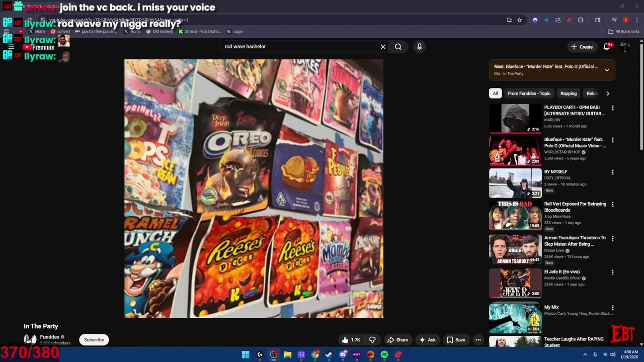The image size is (644, 362).
Task: Clear the YouTube search box text
Action: (383, 47)
